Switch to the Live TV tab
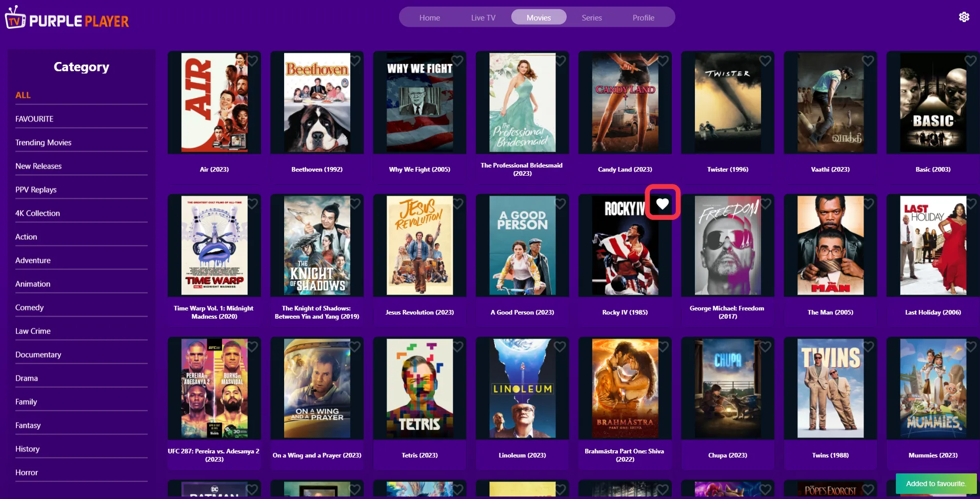The width and height of the screenshot is (980, 499). tap(483, 17)
